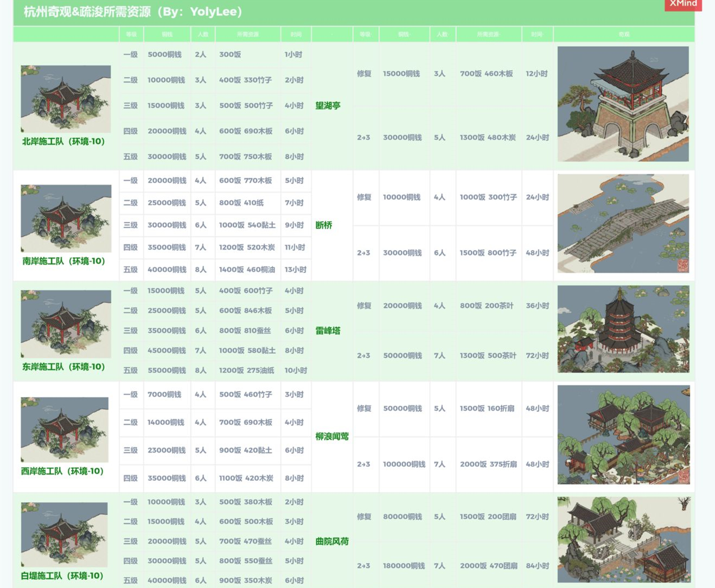Select the 13小时 time cell

[296, 269]
